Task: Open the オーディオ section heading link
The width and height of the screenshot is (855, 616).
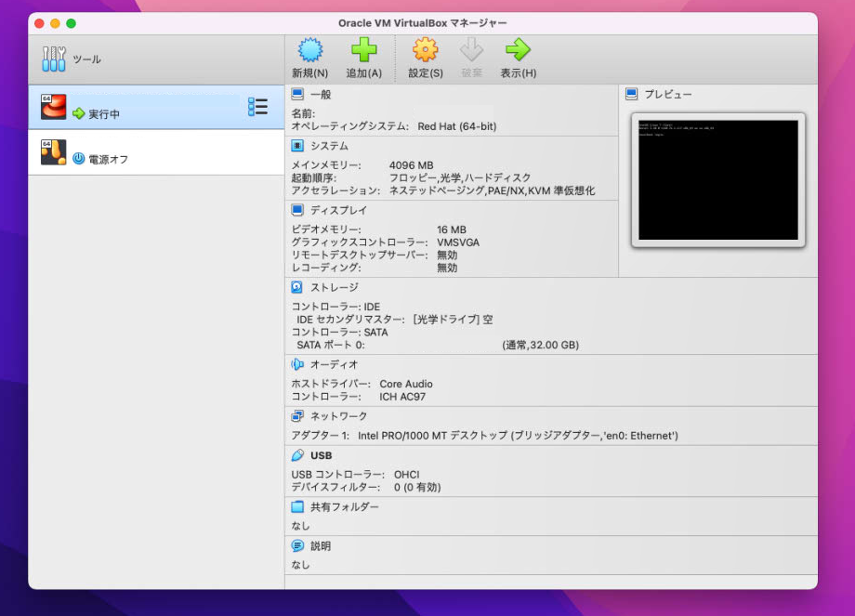Action: point(335,364)
